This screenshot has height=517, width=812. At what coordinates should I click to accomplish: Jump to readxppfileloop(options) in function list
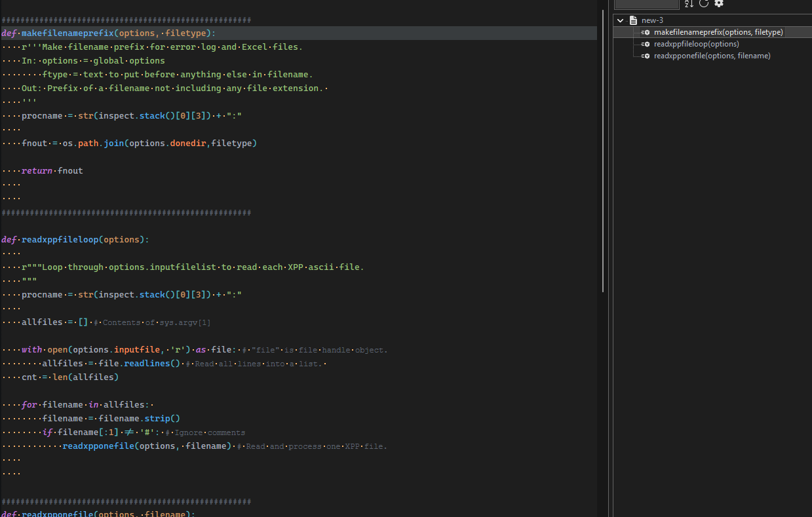[x=696, y=44]
